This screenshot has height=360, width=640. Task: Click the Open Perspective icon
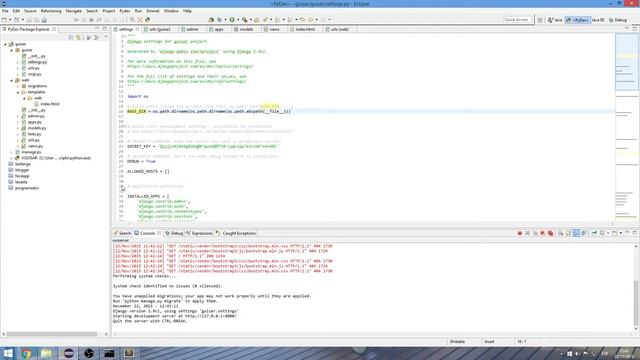point(540,20)
